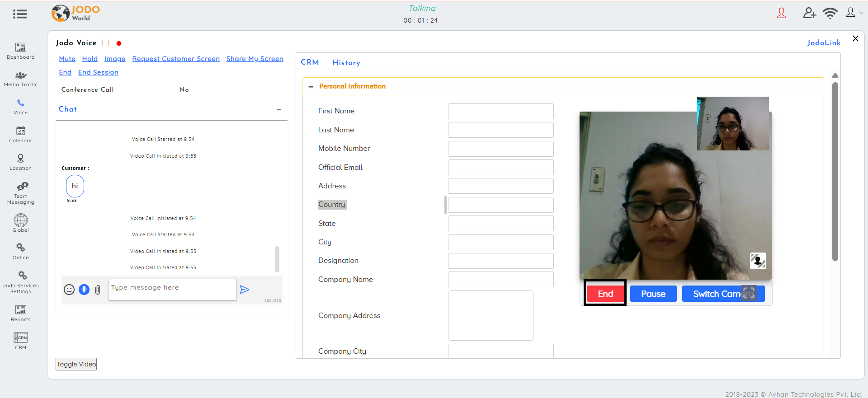The width and height of the screenshot is (868, 398).
Task: Click the Company Address text area
Action: pos(491,315)
